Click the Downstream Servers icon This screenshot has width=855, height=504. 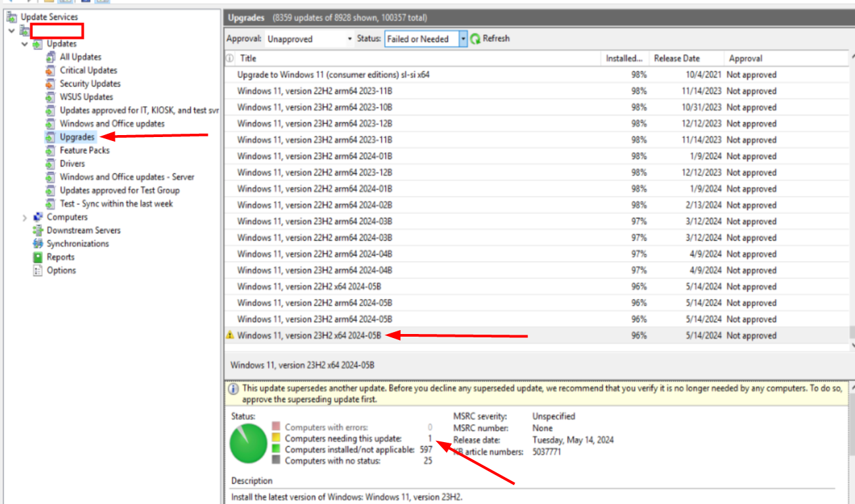click(x=38, y=230)
